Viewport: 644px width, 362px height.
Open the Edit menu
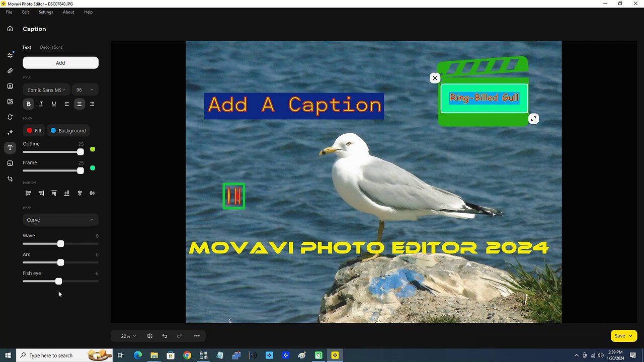pyautogui.click(x=25, y=12)
